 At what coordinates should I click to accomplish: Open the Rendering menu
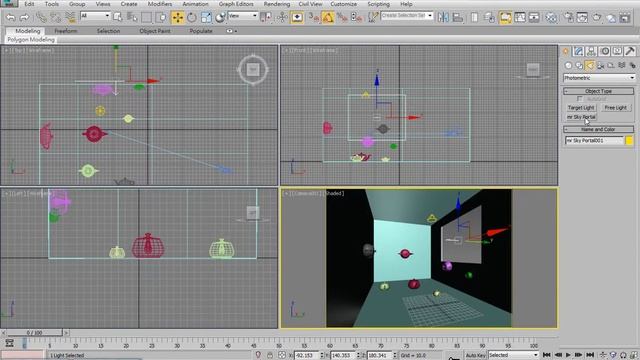pos(277,4)
